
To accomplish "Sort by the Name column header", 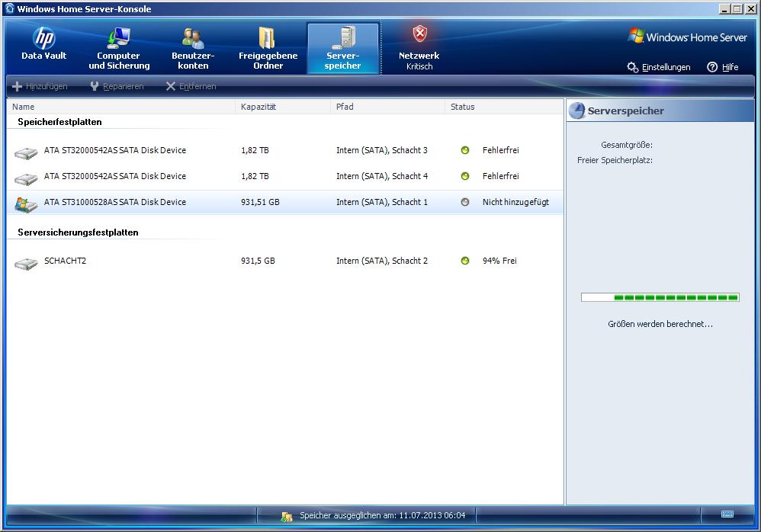I will point(120,107).
